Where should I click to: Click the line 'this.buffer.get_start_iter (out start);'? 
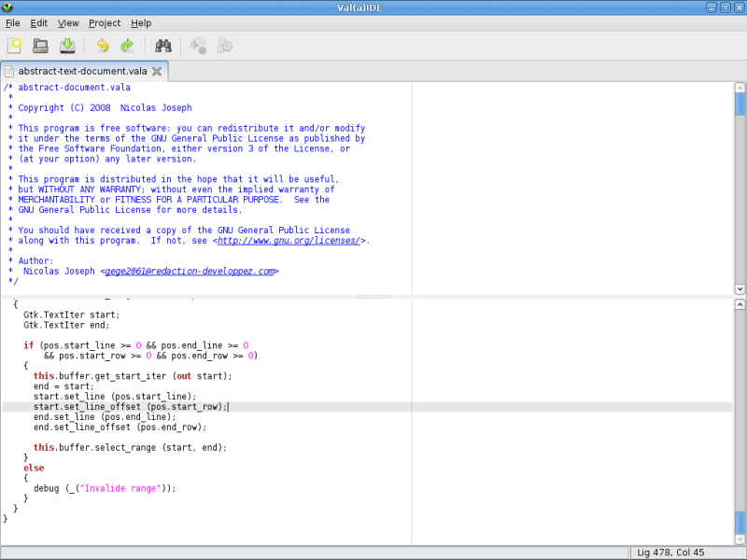(x=133, y=376)
